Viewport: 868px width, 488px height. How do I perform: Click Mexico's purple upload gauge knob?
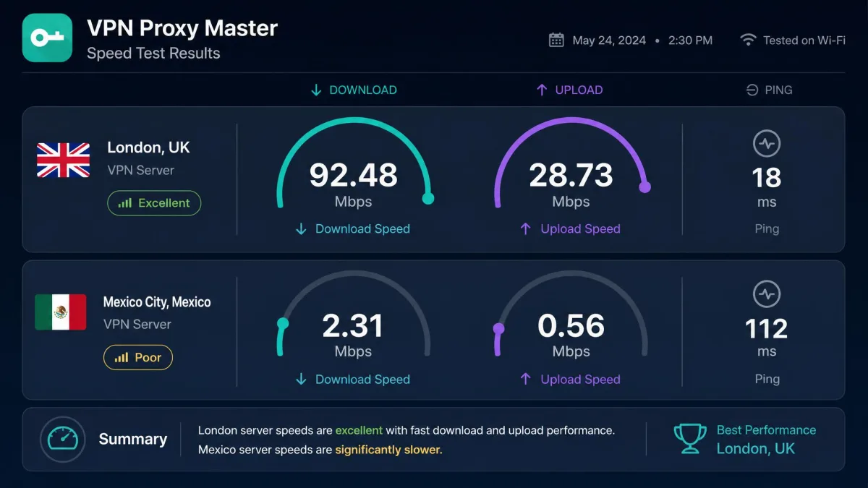tap(498, 329)
